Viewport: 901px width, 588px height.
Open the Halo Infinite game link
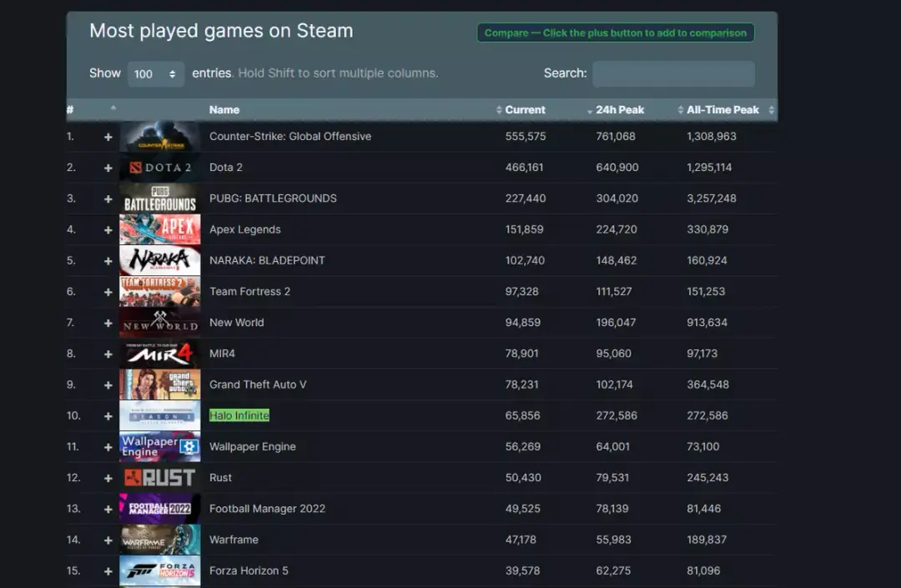239,415
